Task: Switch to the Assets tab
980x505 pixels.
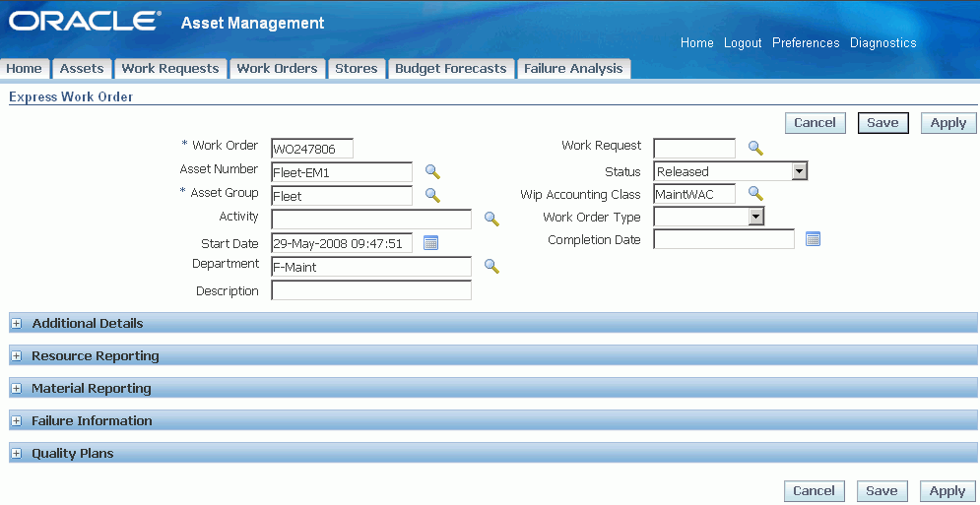Action: (82, 69)
